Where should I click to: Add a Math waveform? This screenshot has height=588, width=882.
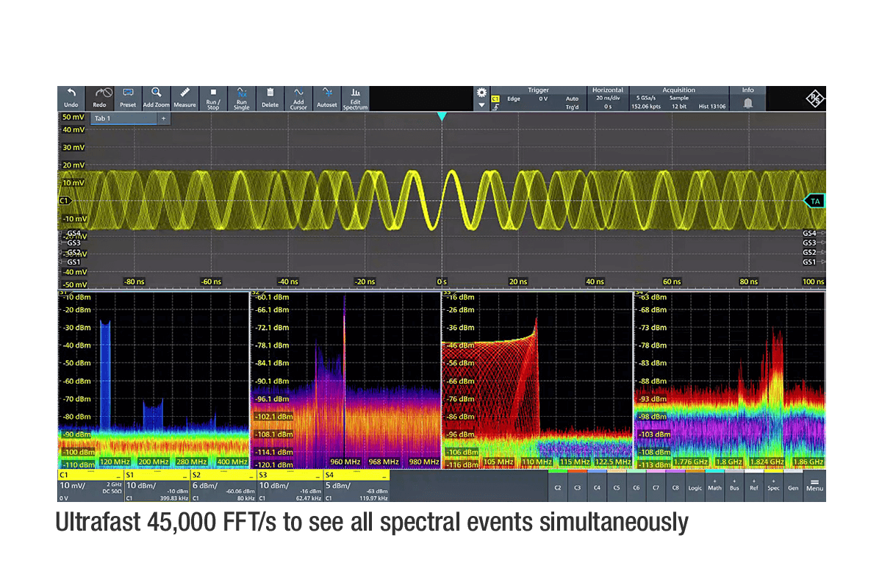pos(714,487)
